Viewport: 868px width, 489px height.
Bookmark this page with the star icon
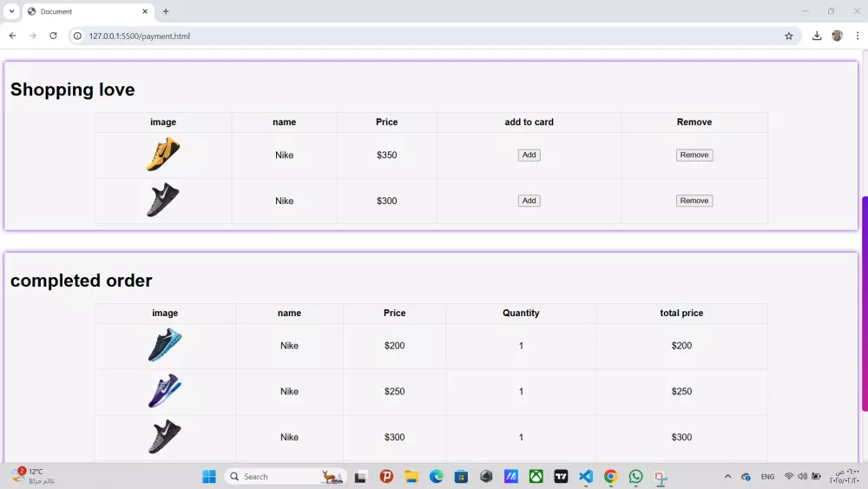click(x=789, y=36)
